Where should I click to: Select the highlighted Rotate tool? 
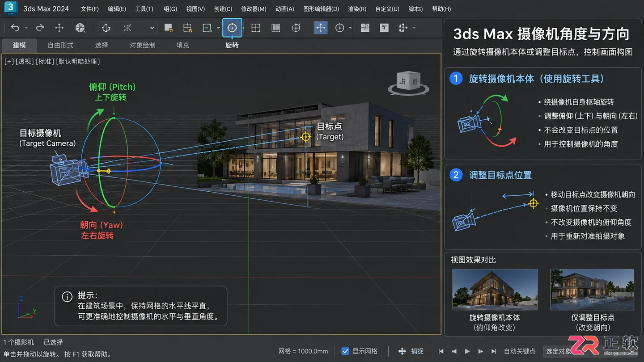coord(232,28)
